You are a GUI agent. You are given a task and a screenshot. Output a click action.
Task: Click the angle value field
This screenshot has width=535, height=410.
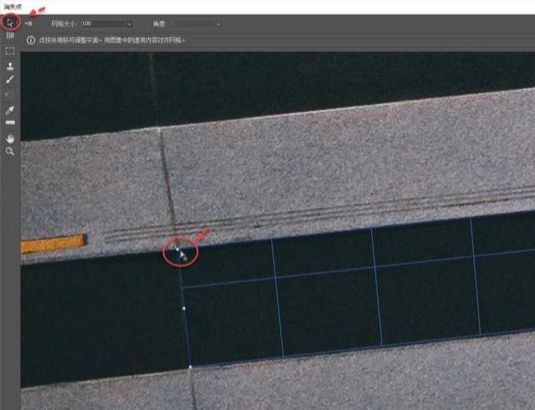click(194, 24)
